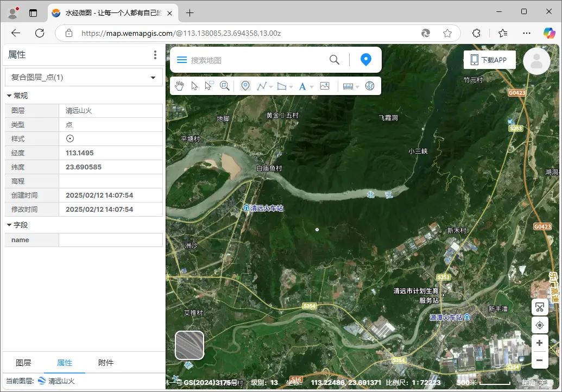Viewport: 562px width, 392px height.
Task: Click the browser back arrow
Action: tap(15, 33)
